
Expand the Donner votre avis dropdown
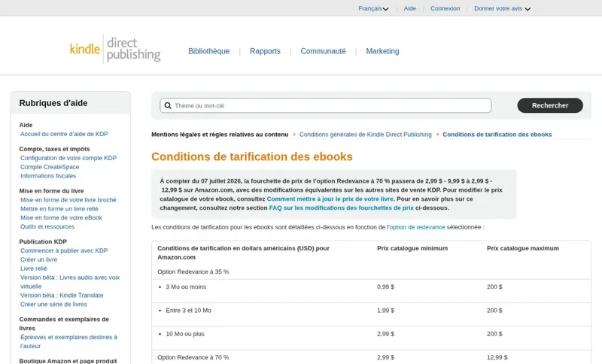pyautogui.click(x=502, y=8)
